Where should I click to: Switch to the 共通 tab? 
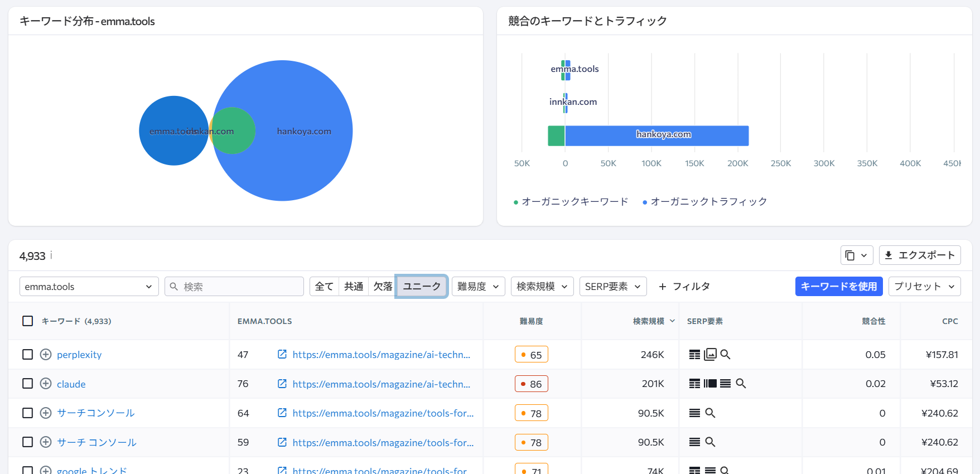click(354, 287)
